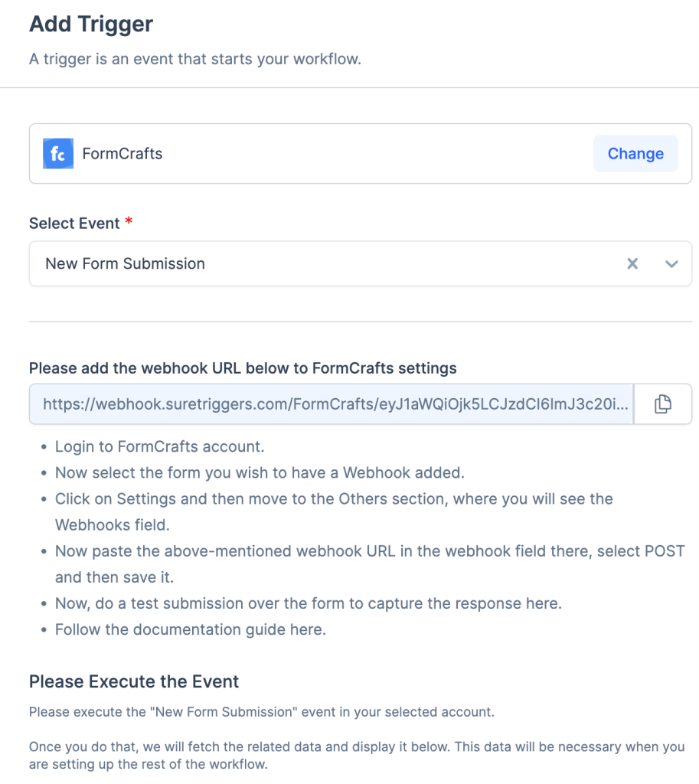Click the 'select POST and then save' instruction
The width and height of the screenshot is (699, 784).
[x=369, y=552]
